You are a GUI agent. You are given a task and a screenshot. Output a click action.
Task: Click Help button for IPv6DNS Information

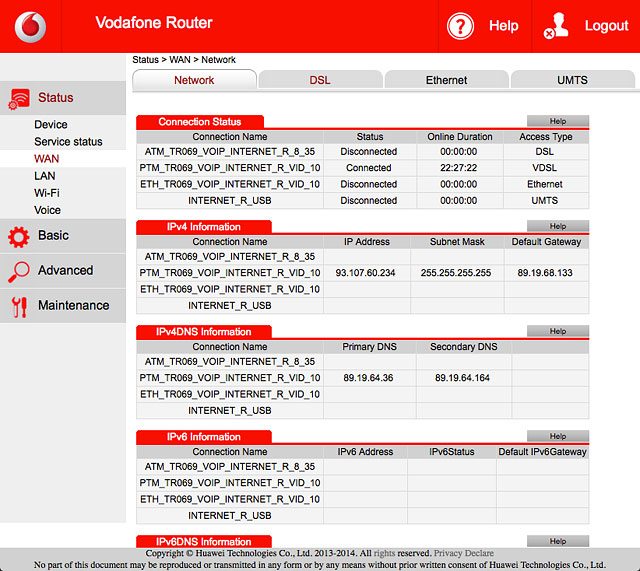coord(558,541)
